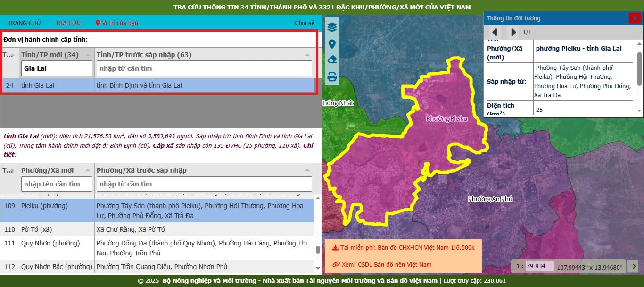This screenshot has height=287, width=644.
Task: Select the location marker tool
Action: click(x=332, y=44)
